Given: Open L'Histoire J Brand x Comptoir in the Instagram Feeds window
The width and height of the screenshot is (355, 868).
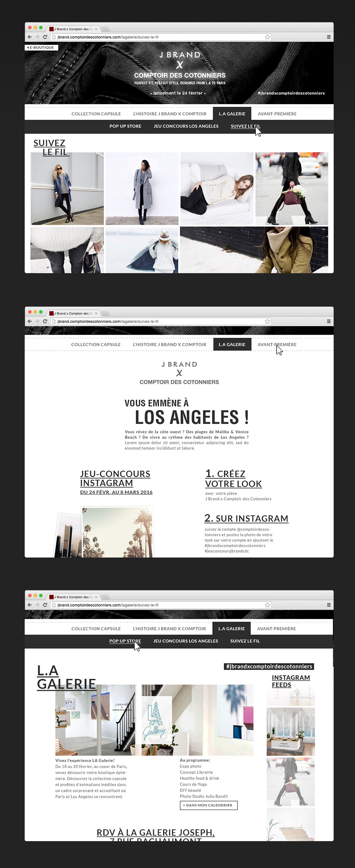Looking at the screenshot, I should tap(169, 628).
